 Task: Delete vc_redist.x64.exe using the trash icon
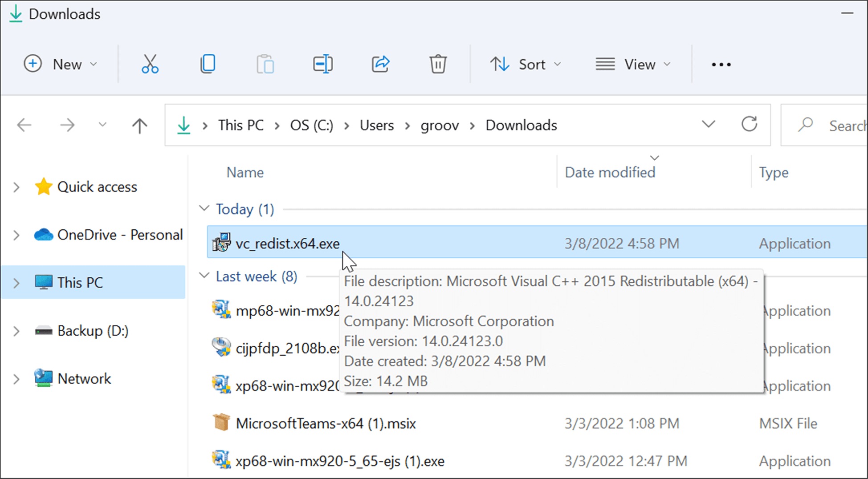pos(437,64)
